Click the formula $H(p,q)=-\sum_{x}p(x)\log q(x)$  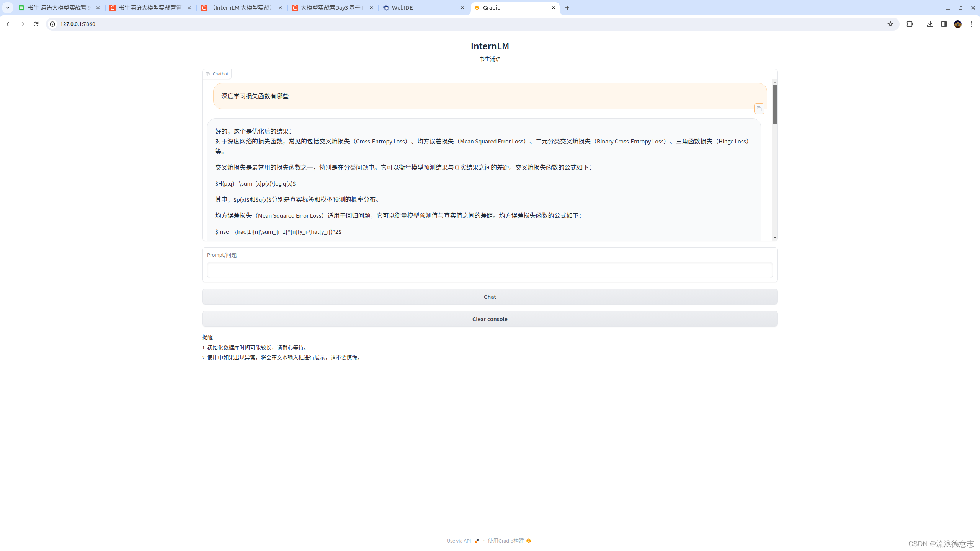tap(255, 184)
